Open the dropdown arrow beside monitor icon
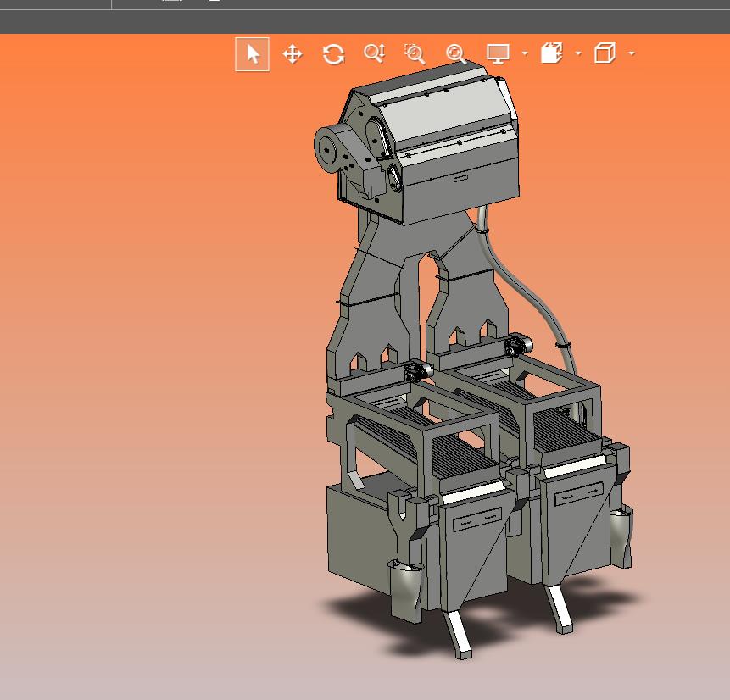This screenshot has height=700, width=730. tap(525, 54)
